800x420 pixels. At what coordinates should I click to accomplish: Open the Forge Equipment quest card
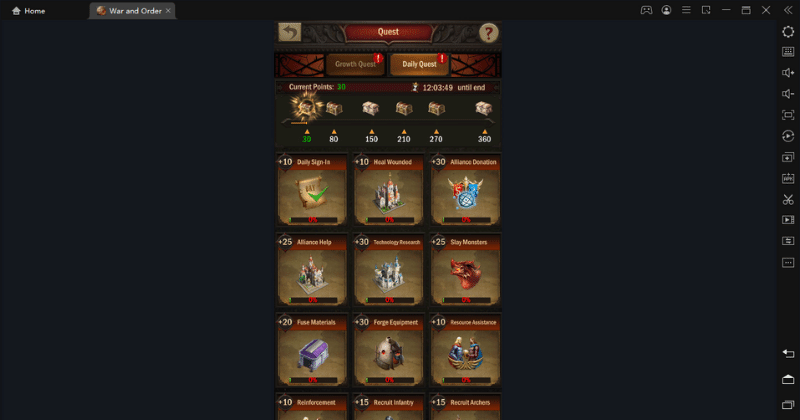click(x=388, y=350)
